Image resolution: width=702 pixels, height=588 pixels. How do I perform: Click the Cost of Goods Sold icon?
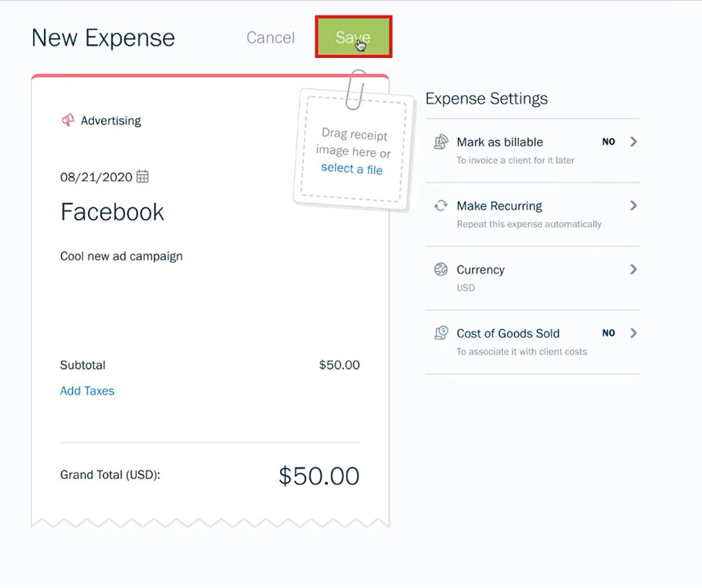click(x=441, y=333)
